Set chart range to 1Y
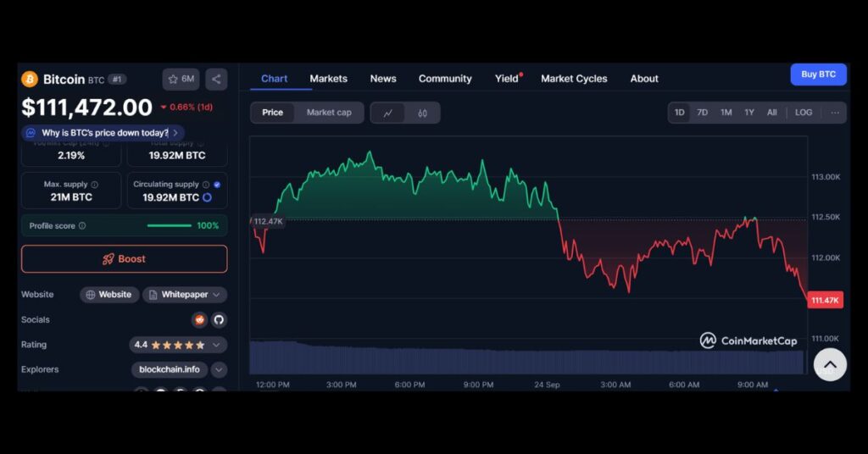 (749, 113)
